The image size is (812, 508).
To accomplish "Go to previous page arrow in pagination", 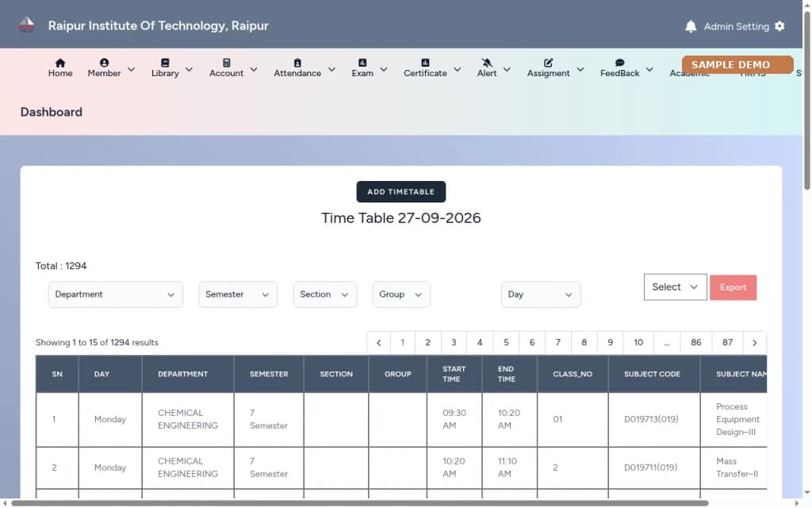I will point(379,343).
